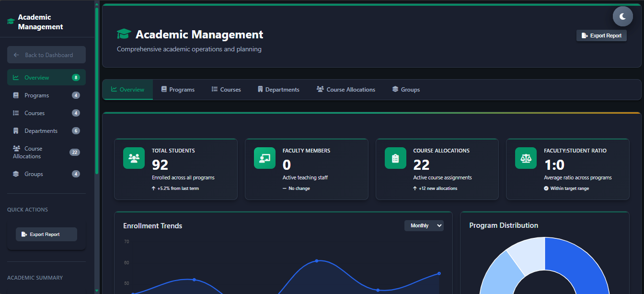Screen dimensions: 644x294
Task: Go Back to Dashboard
Action: pos(46,55)
